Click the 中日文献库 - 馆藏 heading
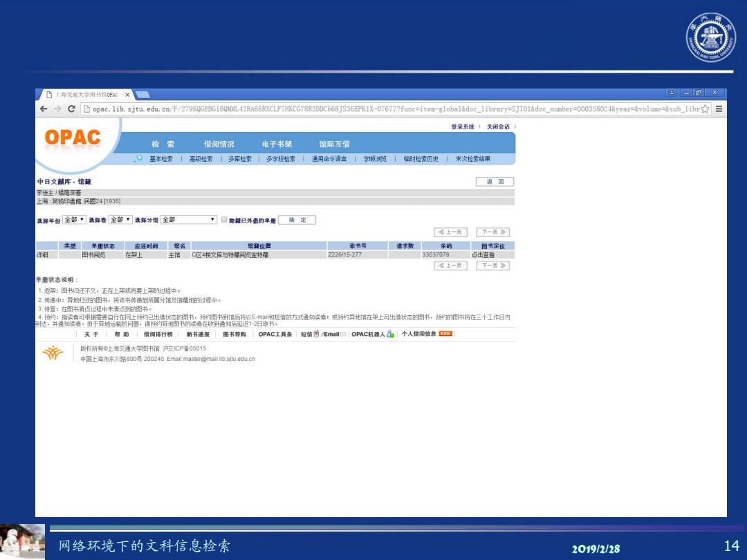Screen dimensions: 747x560 pos(64,181)
